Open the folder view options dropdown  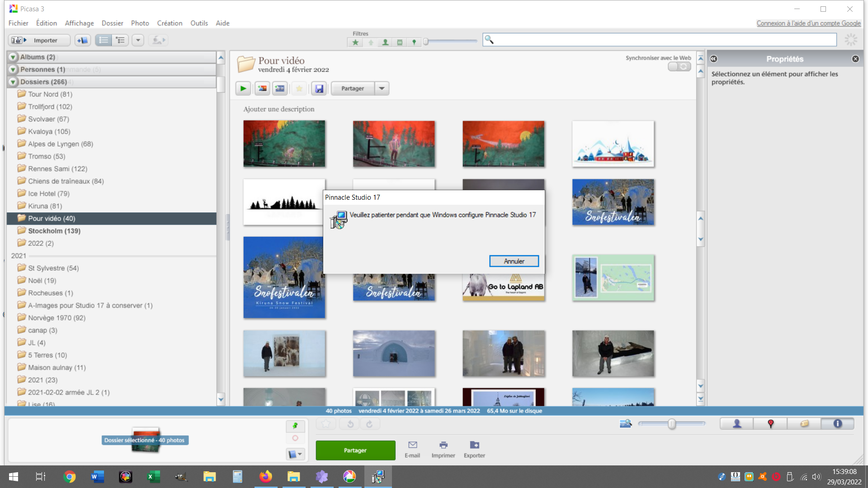[x=138, y=40]
